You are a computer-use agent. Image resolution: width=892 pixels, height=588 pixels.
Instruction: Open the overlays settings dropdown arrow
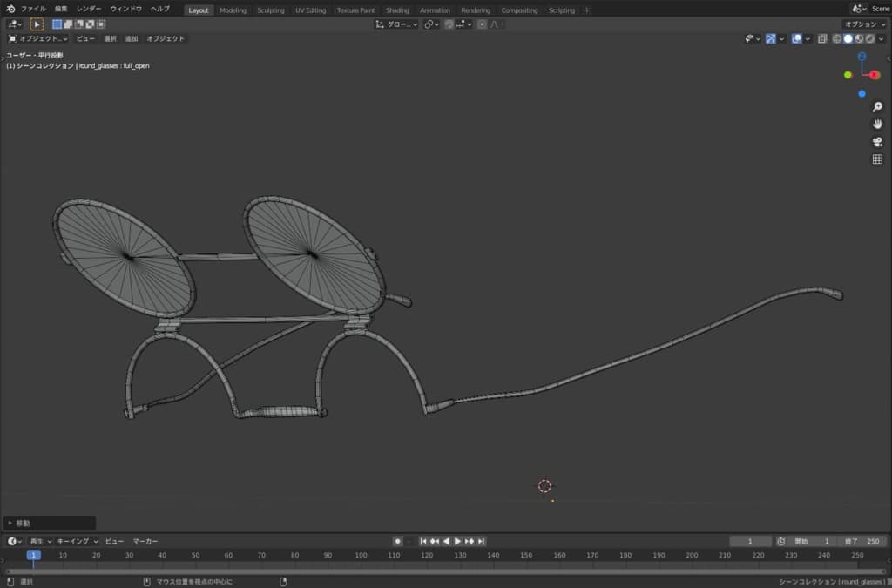tap(808, 38)
